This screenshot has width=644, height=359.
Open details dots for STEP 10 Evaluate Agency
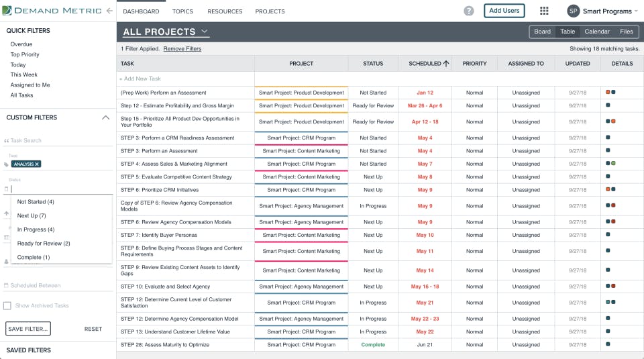[x=610, y=286]
